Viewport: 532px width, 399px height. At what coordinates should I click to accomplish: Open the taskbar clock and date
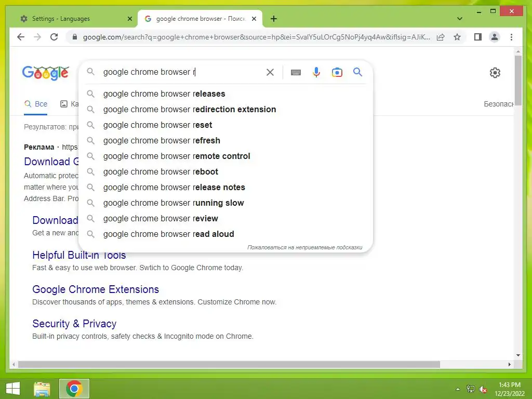[509, 389]
